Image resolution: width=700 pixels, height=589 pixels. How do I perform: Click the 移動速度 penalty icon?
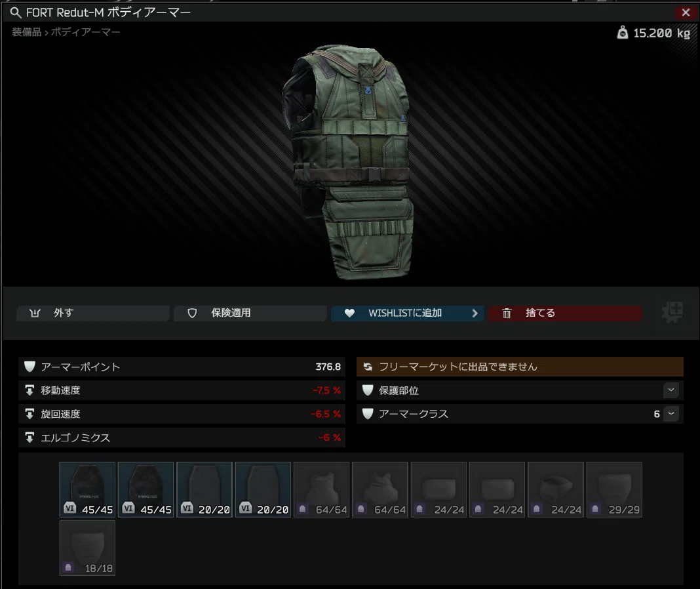[x=29, y=390]
